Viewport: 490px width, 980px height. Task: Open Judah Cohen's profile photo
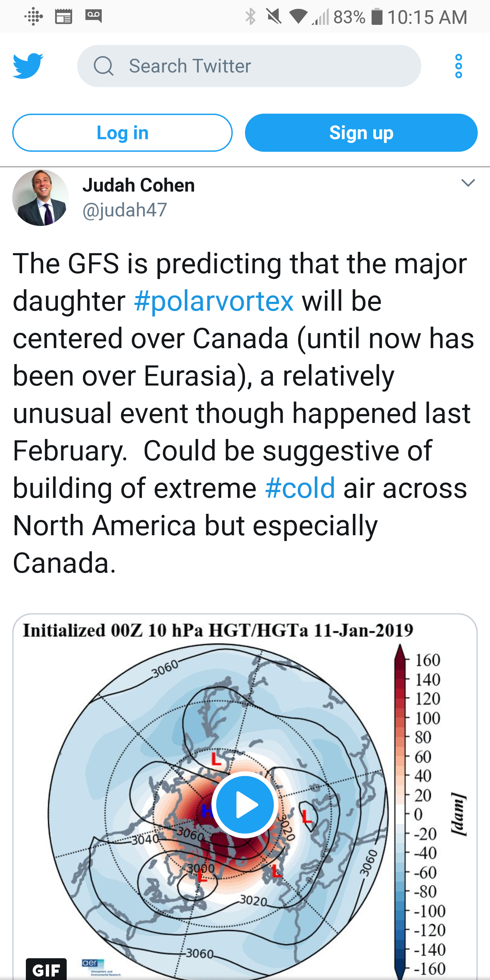click(41, 197)
